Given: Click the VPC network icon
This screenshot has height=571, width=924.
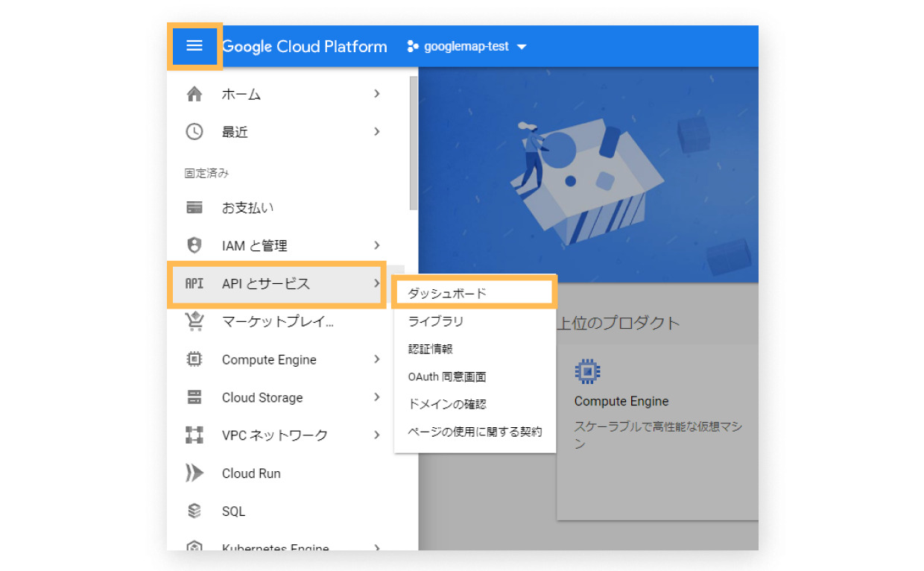Looking at the screenshot, I should tap(194, 435).
